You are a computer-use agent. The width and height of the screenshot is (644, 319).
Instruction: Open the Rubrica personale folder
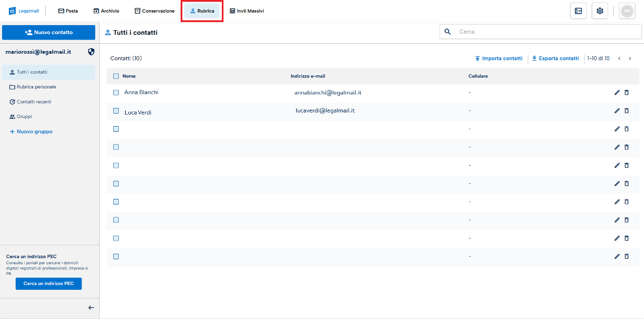33,87
